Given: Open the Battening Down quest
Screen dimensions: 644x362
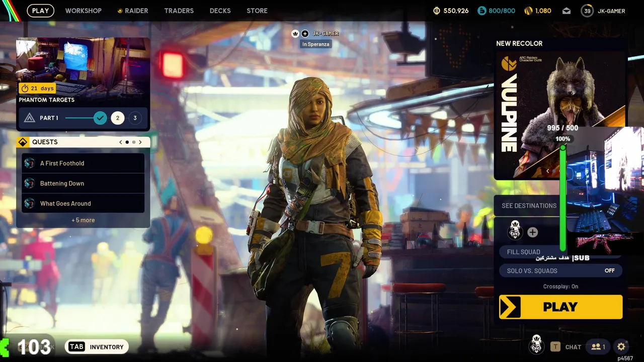Looking at the screenshot, I should [x=83, y=184].
